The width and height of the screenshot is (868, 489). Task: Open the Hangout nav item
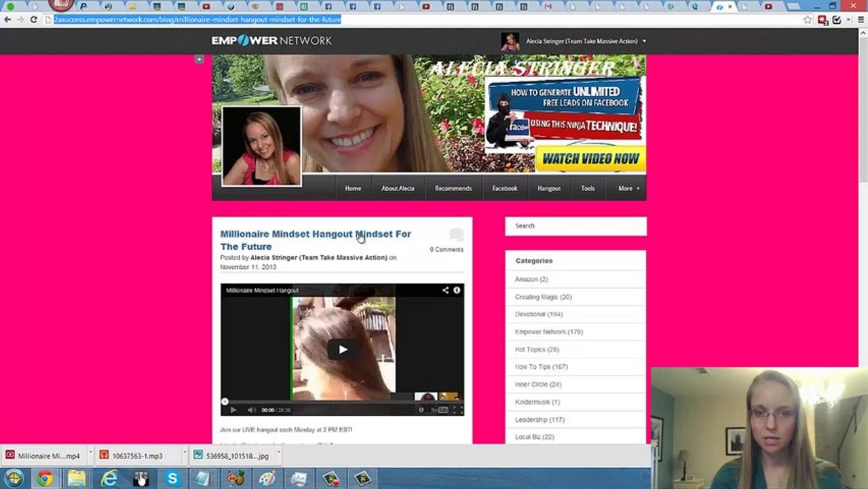tap(549, 188)
